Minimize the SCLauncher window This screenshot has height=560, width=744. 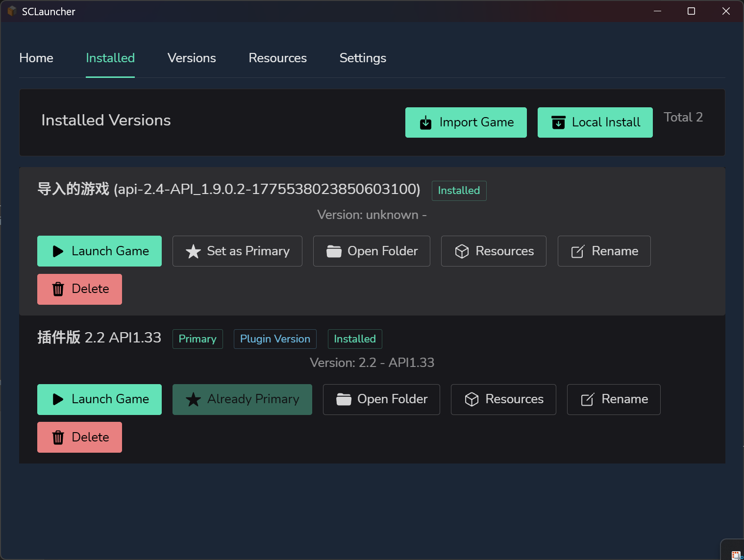(658, 11)
